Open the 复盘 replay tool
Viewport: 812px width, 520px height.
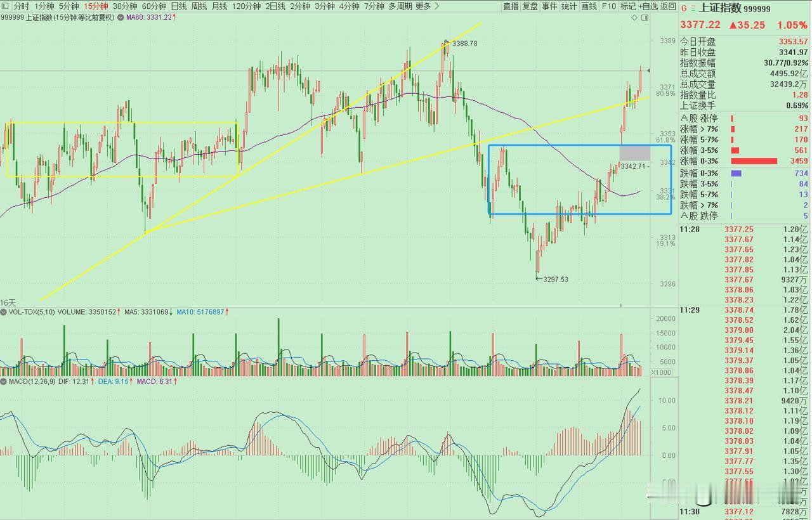[530, 6]
